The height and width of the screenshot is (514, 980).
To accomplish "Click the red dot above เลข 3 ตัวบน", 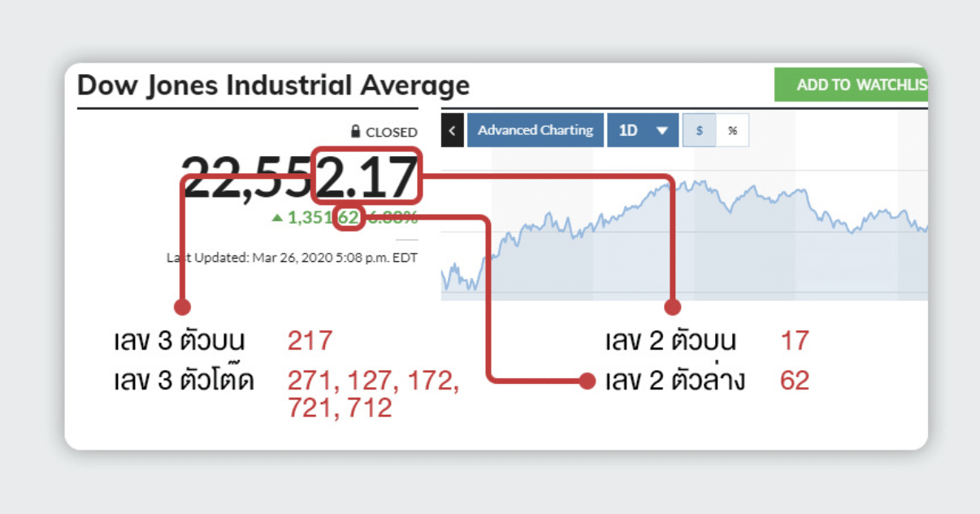I will pos(182,307).
